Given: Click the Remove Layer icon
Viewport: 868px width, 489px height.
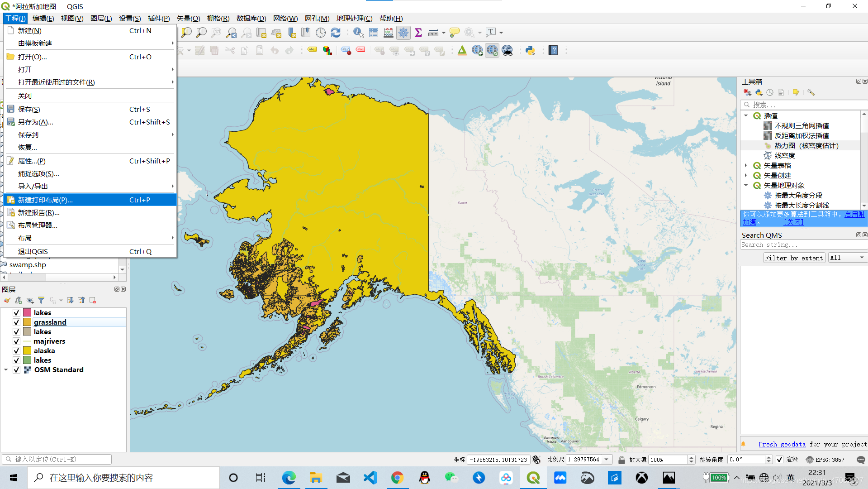Looking at the screenshot, I should click(93, 300).
